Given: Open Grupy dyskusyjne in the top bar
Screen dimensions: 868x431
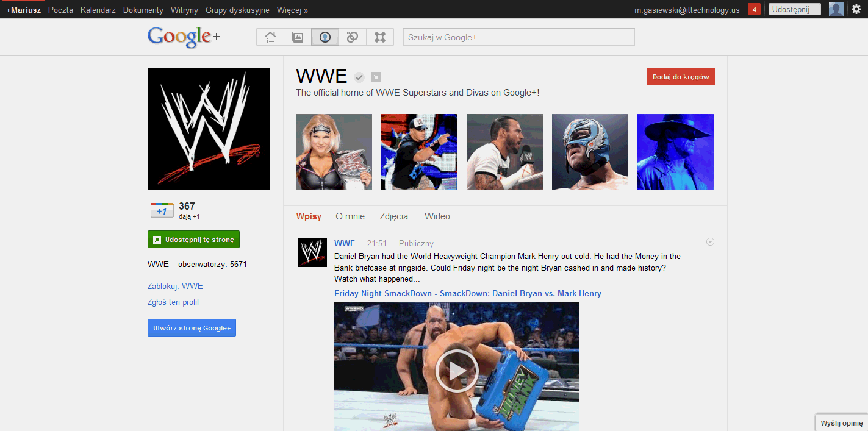Looking at the screenshot, I should tap(237, 10).
